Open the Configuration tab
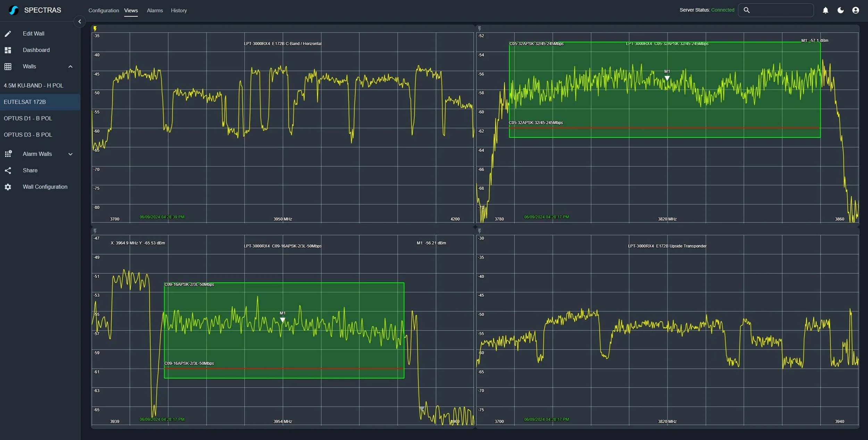 point(103,11)
